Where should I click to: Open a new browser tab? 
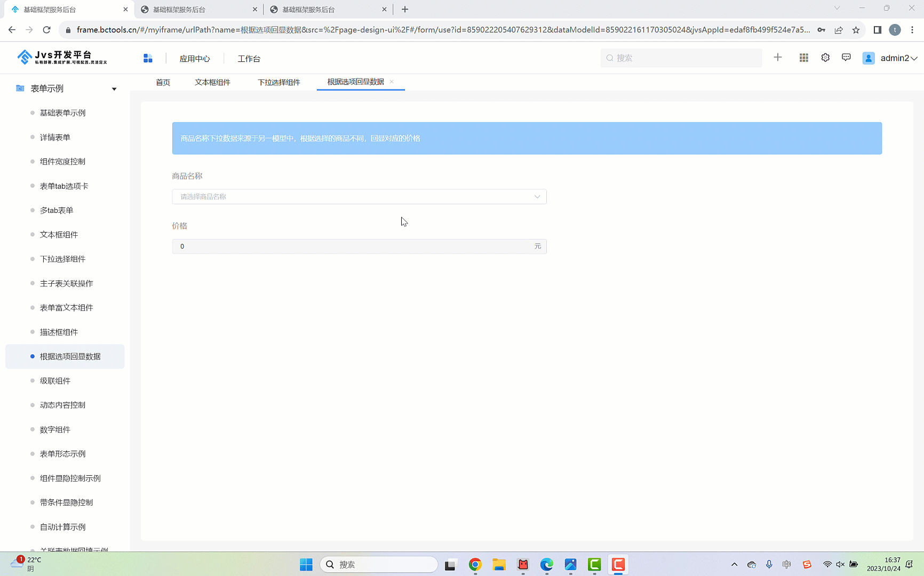(405, 9)
